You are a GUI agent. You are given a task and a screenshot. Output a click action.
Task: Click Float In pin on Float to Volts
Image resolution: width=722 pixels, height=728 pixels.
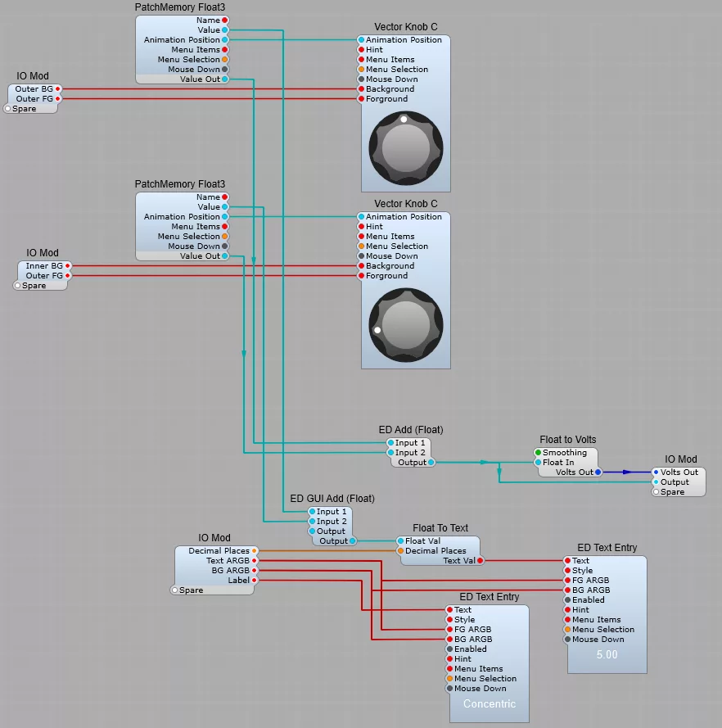pyautogui.click(x=538, y=463)
